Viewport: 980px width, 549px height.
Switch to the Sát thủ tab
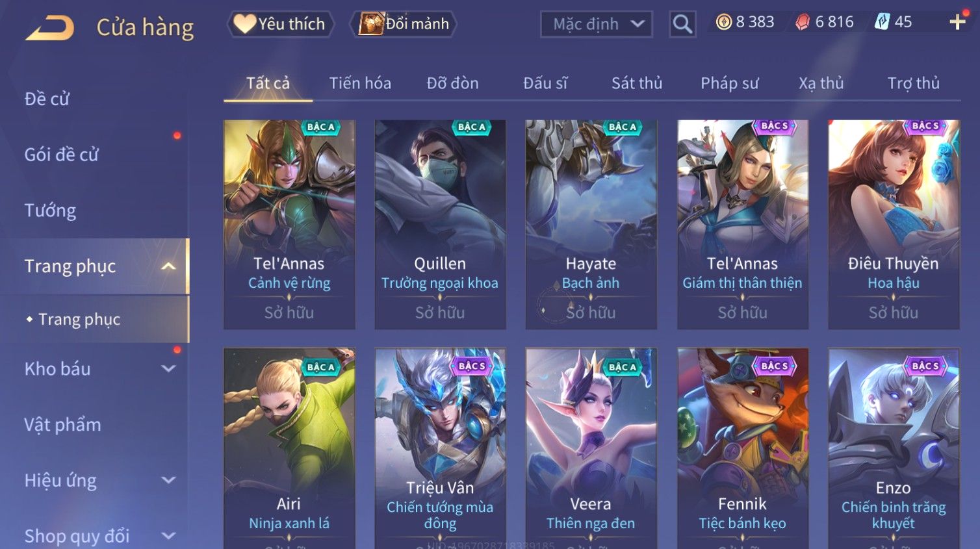(637, 83)
